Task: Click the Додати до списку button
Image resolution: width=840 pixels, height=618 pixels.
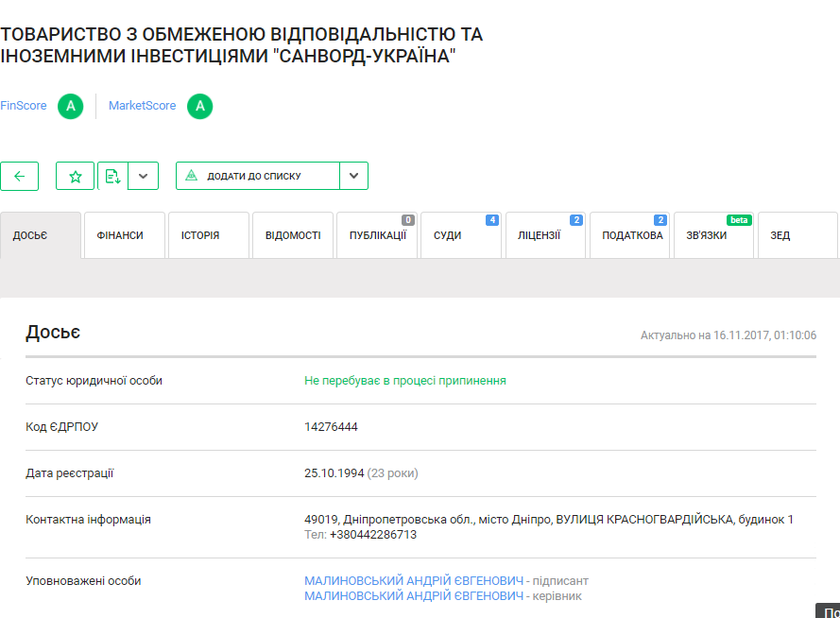Action: pos(257,176)
